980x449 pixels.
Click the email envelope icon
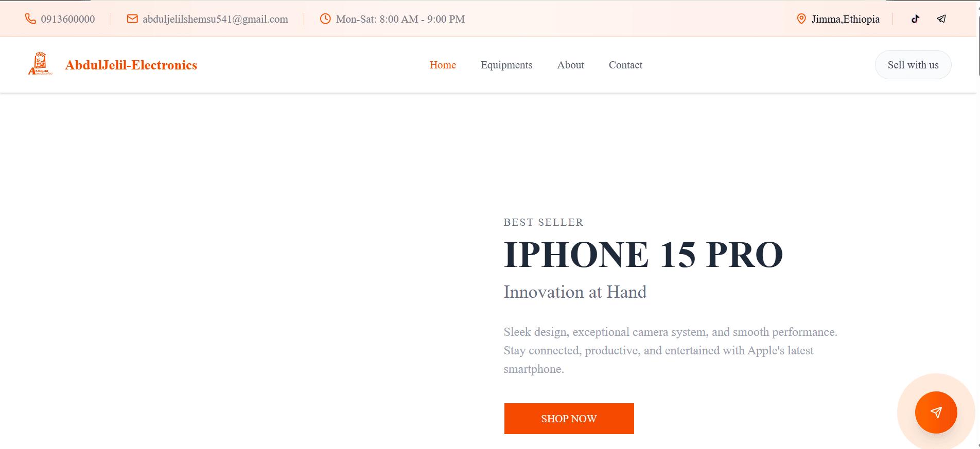(132, 19)
